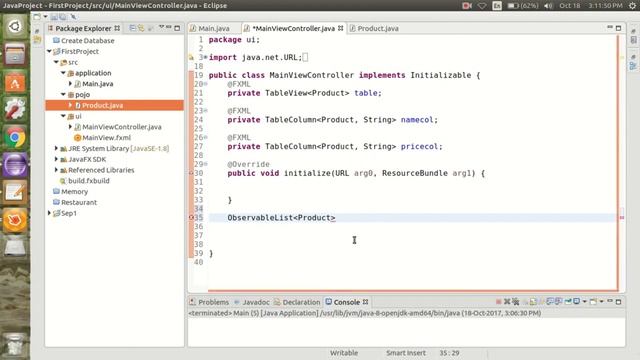
Task: Open the system gear menu in top bar
Action: (632, 6)
